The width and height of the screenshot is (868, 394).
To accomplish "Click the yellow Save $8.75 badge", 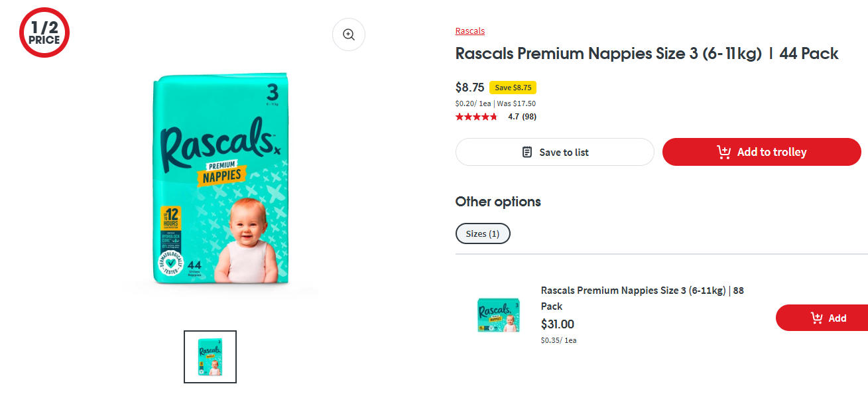I will pyautogui.click(x=513, y=88).
